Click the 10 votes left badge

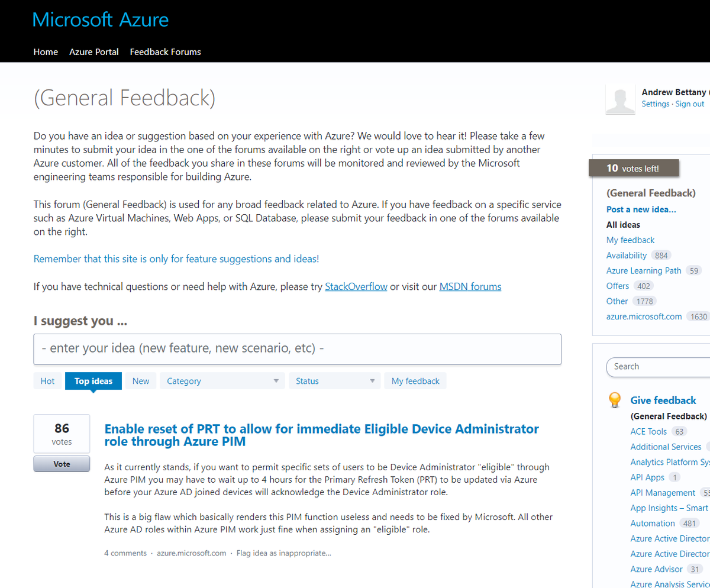[x=634, y=168]
